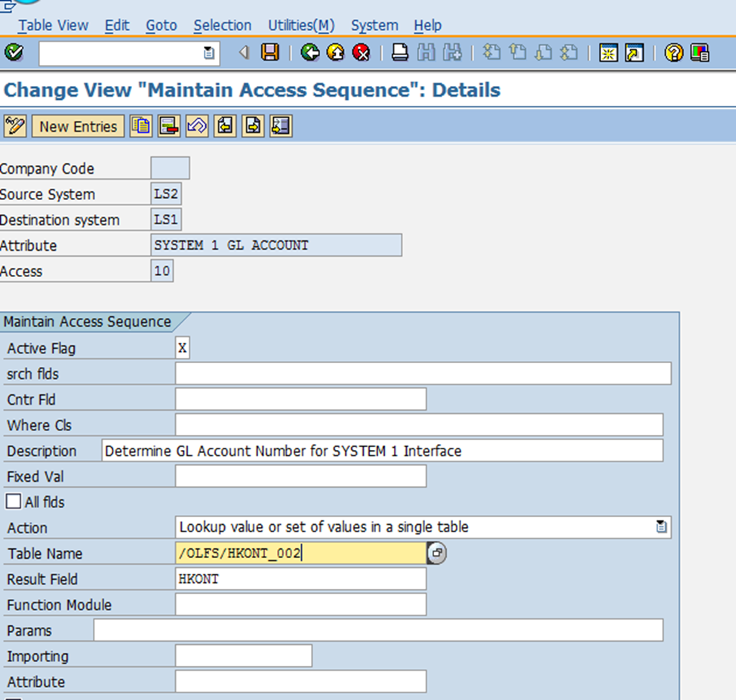
Task: Go to the Next Entry
Action: (x=252, y=126)
